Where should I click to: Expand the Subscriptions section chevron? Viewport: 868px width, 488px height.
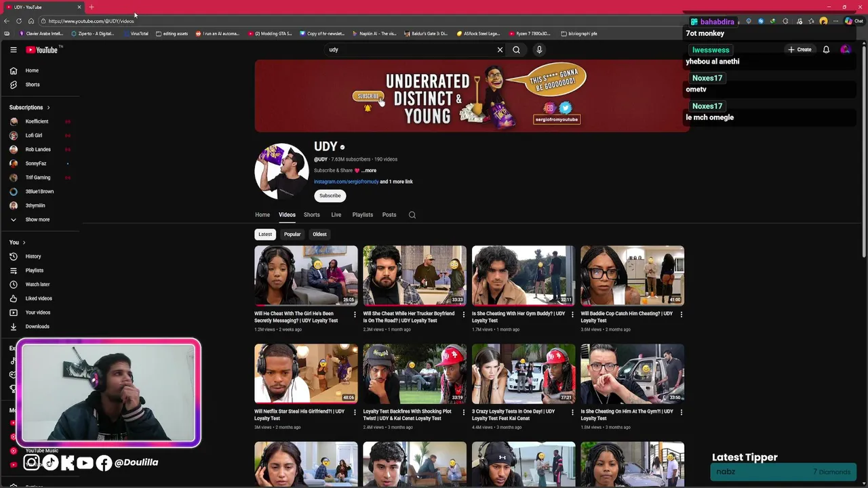pyautogui.click(x=48, y=107)
